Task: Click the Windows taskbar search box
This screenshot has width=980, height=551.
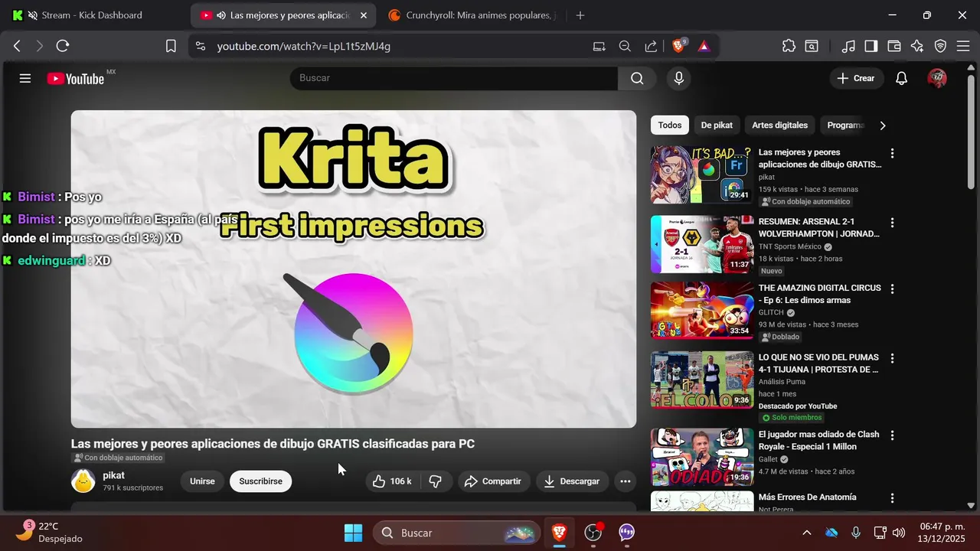Action: point(456,533)
